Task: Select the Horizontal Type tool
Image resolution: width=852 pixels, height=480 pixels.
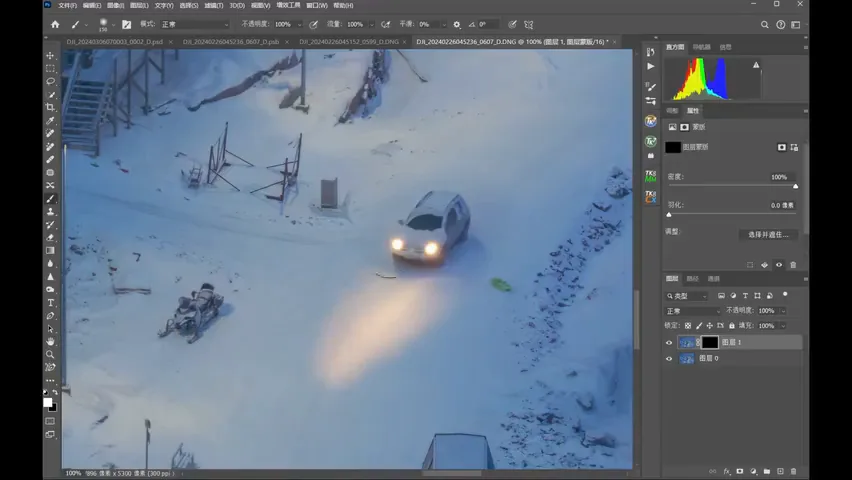Action: click(x=51, y=303)
